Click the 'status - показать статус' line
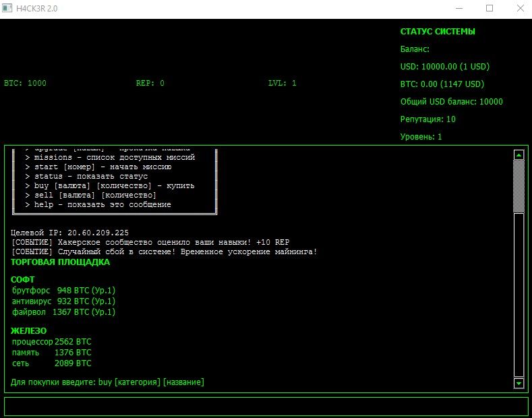The image size is (532, 418). pos(86,177)
